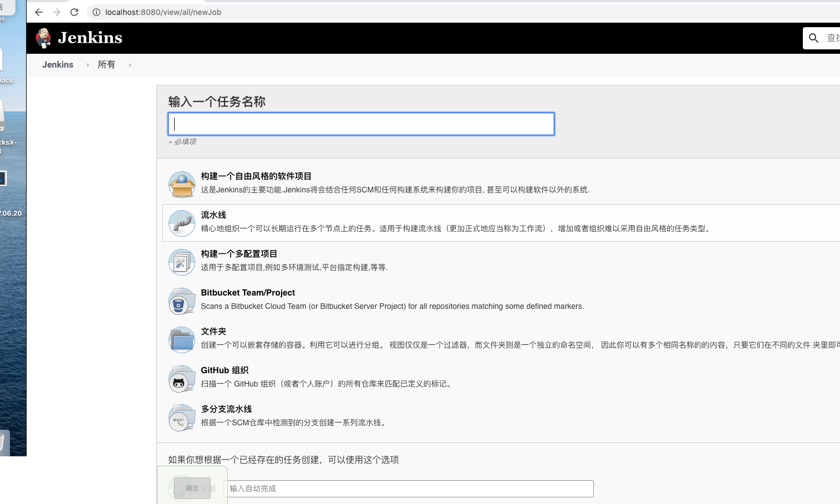The width and height of the screenshot is (840, 504).
Task: Select the GitHub 组织 octocat icon
Action: (x=182, y=379)
